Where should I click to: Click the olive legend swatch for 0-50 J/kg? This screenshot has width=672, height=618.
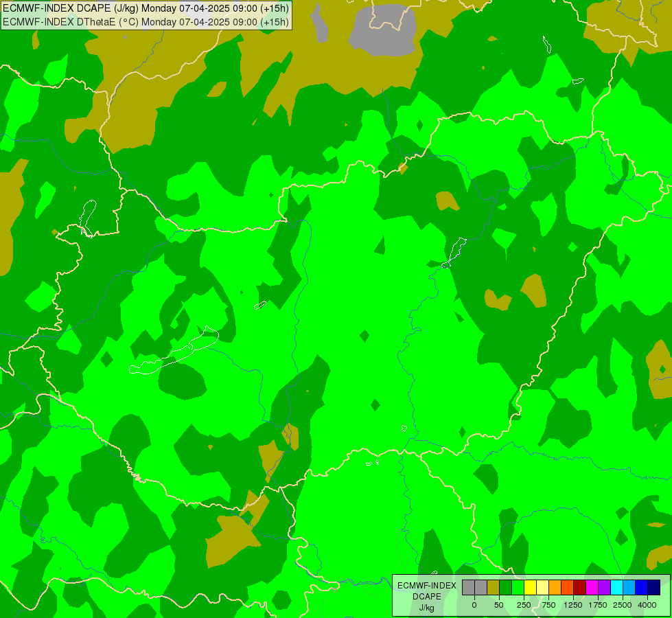click(x=493, y=588)
